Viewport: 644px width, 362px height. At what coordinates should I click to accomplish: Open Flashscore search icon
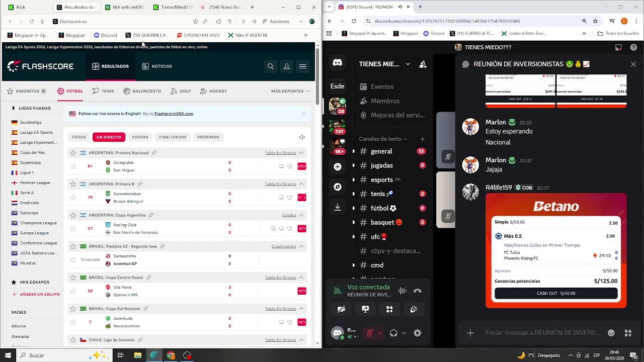coord(271,66)
